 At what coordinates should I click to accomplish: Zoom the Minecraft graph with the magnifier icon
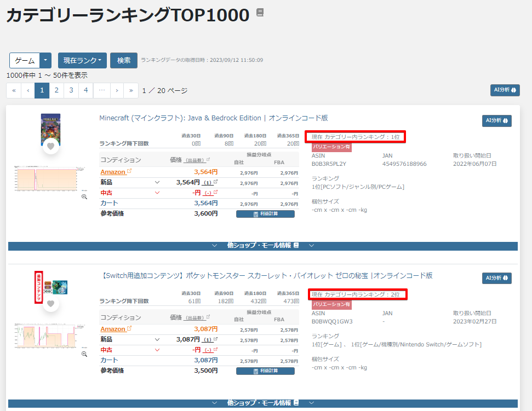[84, 197]
